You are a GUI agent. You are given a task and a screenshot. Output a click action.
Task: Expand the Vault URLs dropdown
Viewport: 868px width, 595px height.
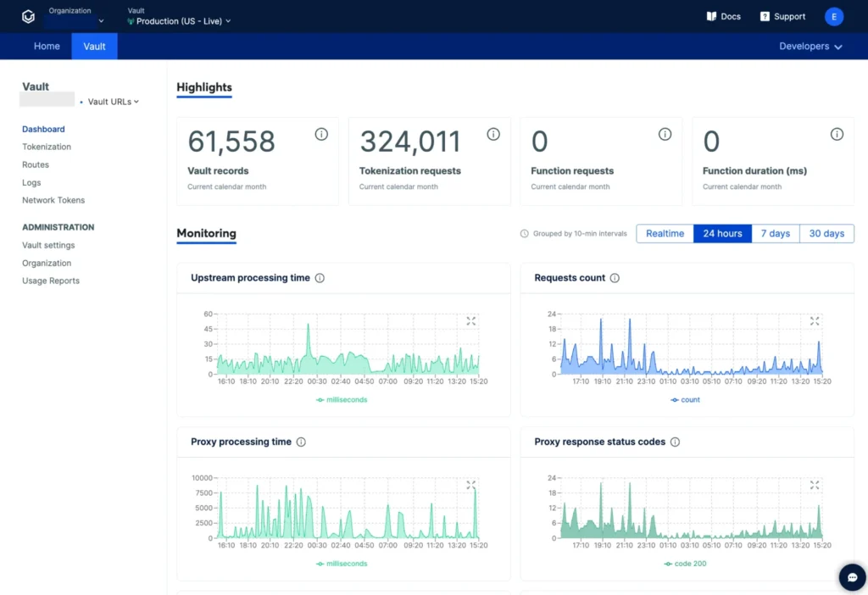pos(113,102)
